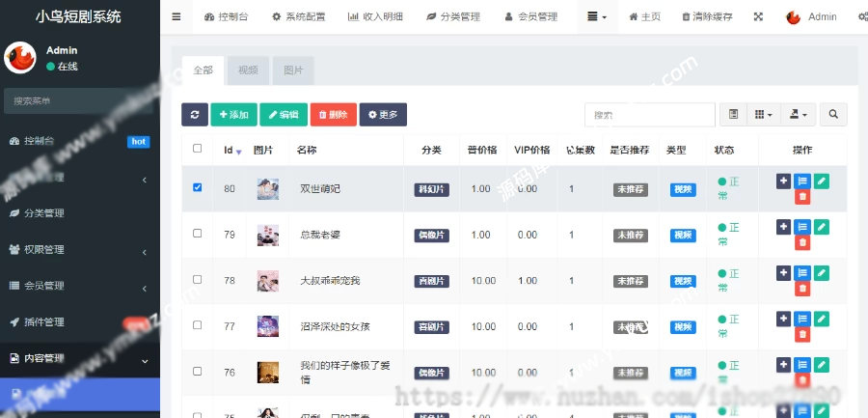Viewport: 868px width, 418px height.
Task: Click the red trash icon for 总裁老婆
Action: [x=802, y=243]
